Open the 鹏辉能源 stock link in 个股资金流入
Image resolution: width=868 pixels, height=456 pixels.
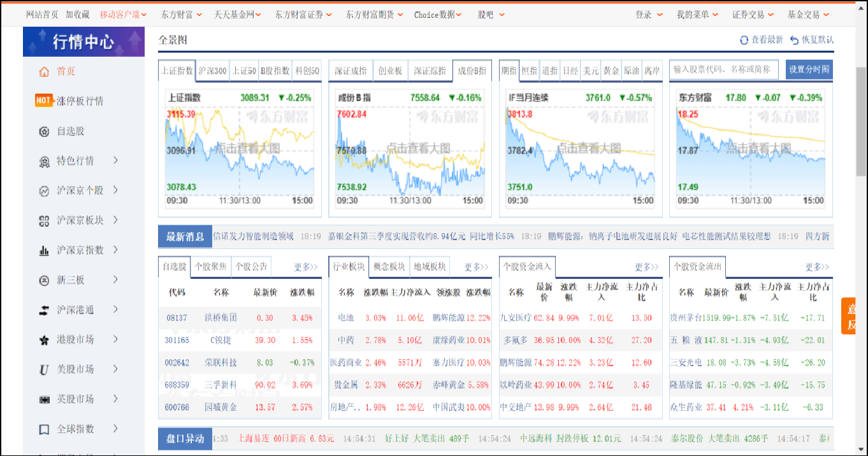tap(516, 362)
